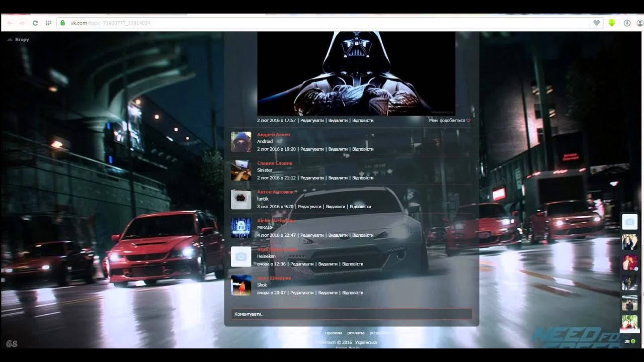Reply to the 'MIRAGE' comment
The image size is (644, 362).
pos(363,235)
